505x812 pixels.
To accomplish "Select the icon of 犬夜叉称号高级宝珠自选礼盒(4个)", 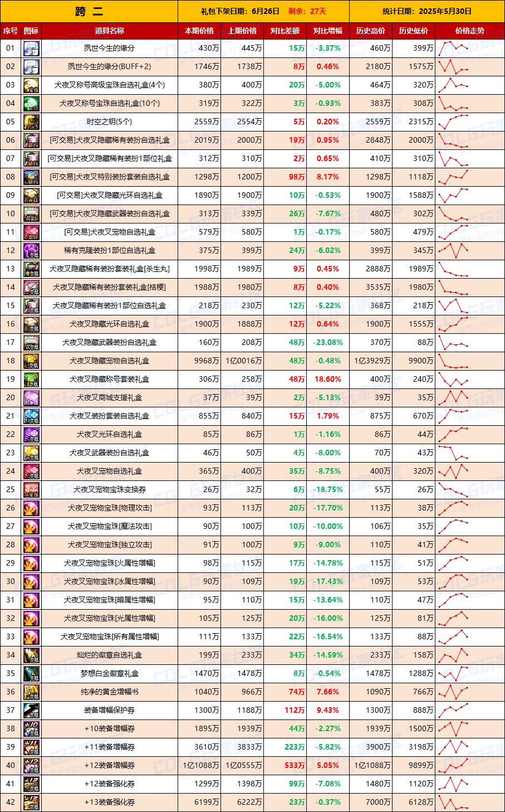I will pyautogui.click(x=31, y=85).
